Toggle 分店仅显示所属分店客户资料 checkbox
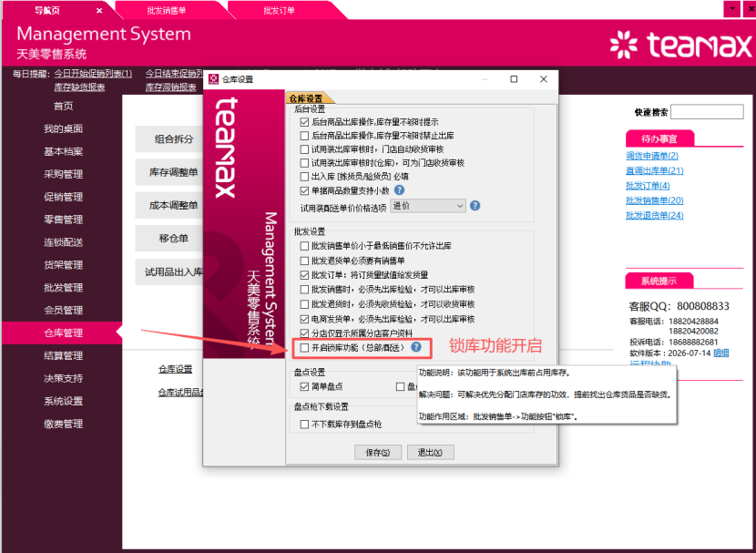The height and width of the screenshot is (553, 756). (x=304, y=333)
